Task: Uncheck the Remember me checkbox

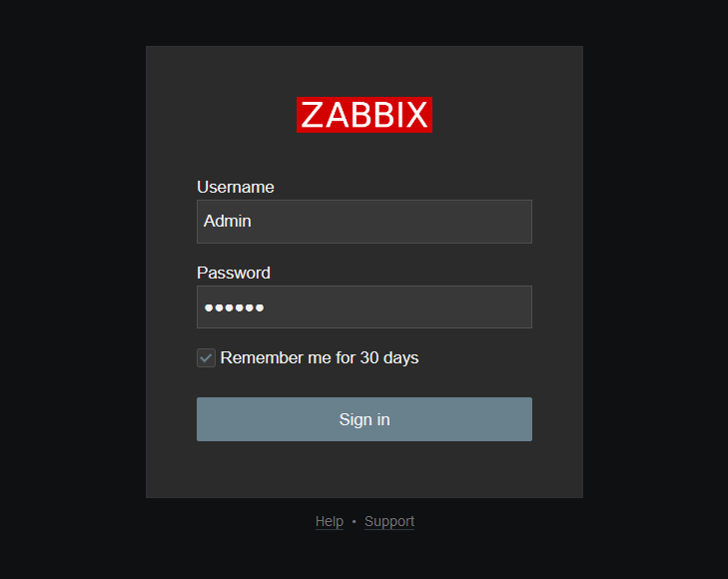Action: (206, 357)
